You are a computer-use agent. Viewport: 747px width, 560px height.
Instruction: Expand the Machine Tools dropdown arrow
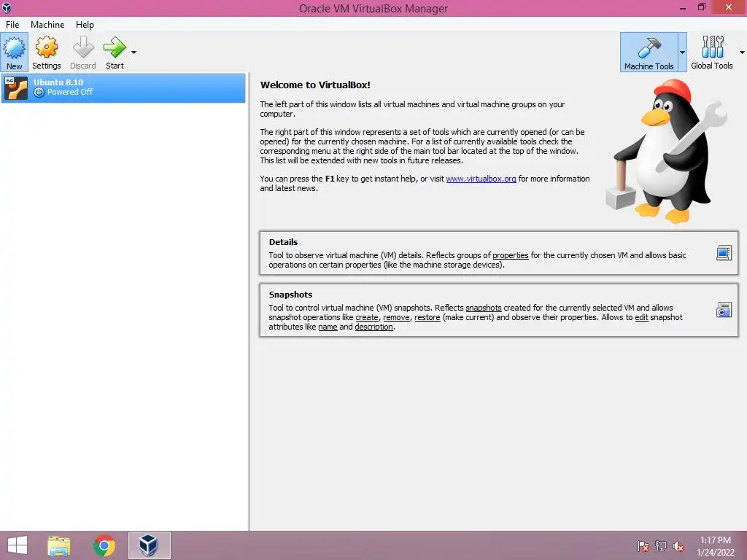682,52
